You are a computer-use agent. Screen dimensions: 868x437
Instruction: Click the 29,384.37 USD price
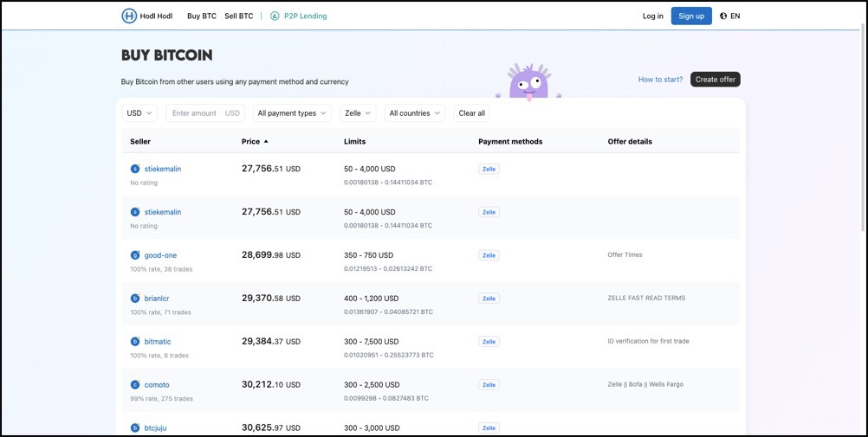click(x=271, y=341)
